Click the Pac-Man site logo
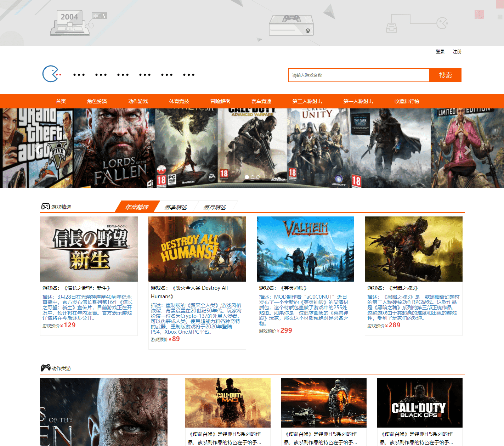The width and height of the screenshot is (504, 446). pyautogui.click(x=52, y=74)
